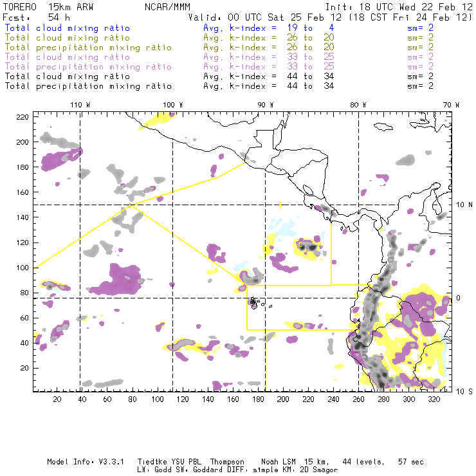Click the "80" tick on the vertical axis

[24, 293]
